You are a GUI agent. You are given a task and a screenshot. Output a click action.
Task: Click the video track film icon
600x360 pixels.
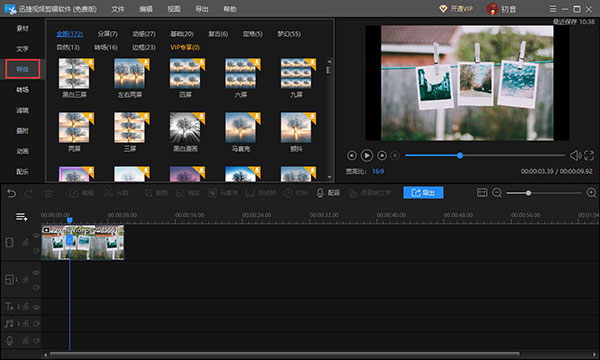coord(10,243)
